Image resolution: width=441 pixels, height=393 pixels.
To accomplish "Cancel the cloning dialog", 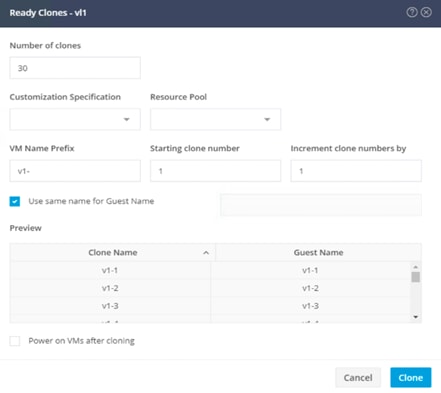I will 358,378.
